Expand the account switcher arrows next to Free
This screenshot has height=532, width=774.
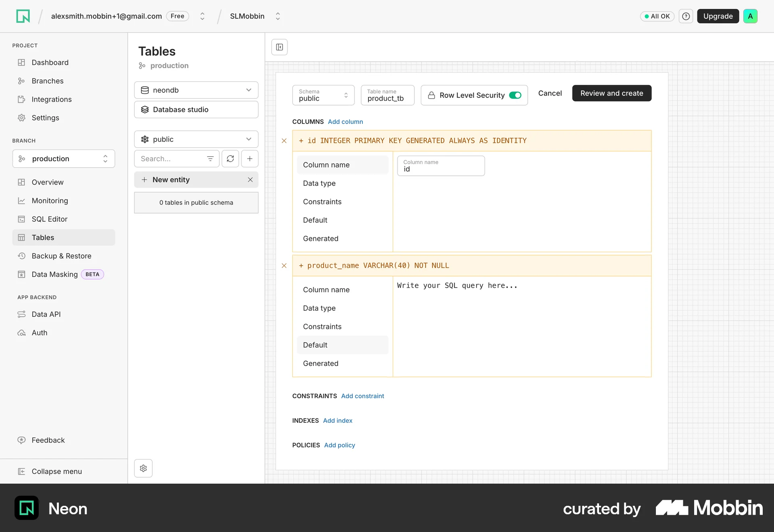(202, 16)
